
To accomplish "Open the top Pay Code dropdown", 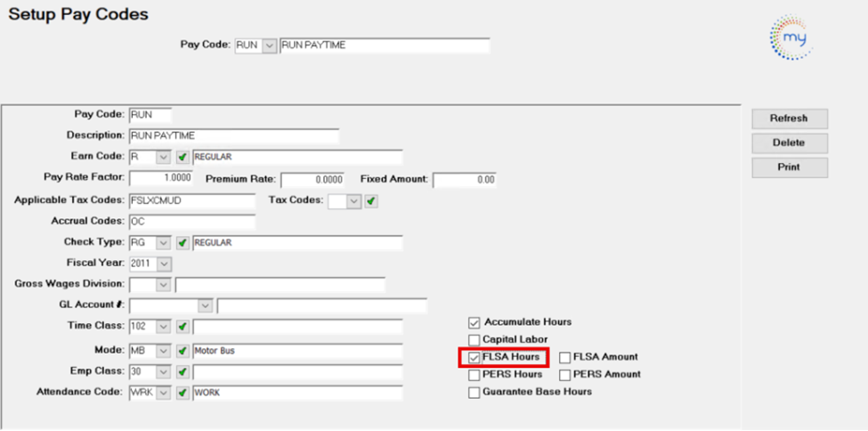I will tap(269, 45).
